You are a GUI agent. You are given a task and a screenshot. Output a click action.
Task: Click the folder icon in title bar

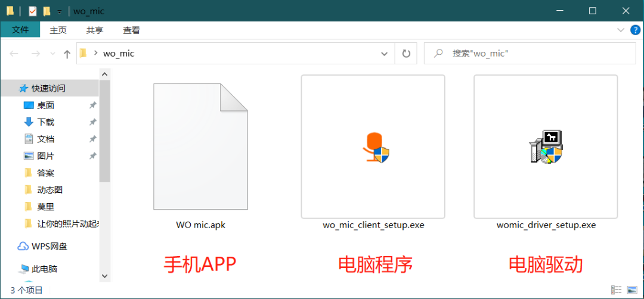pos(10,11)
